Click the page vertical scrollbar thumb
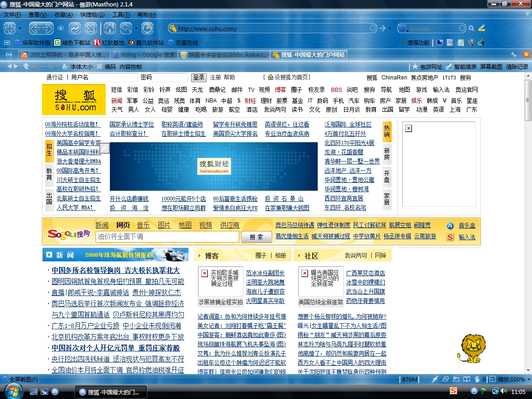This screenshot has width=532, height=399. point(528,100)
